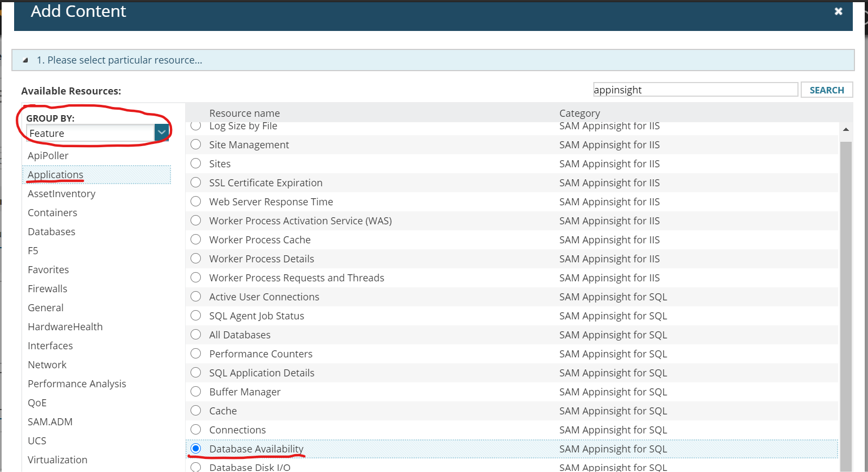Image resolution: width=868 pixels, height=472 pixels.
Task: Click 'SAM Appinsight for SQL' in Connections row
Action: tap(613, 430)
